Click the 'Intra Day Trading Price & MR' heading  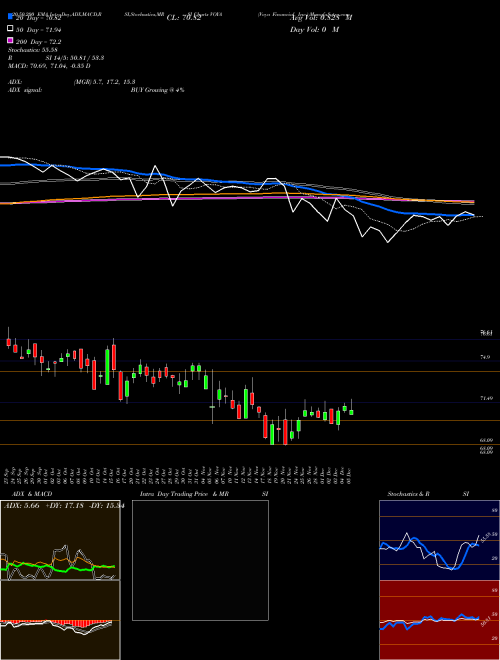(x=184, y=494)
